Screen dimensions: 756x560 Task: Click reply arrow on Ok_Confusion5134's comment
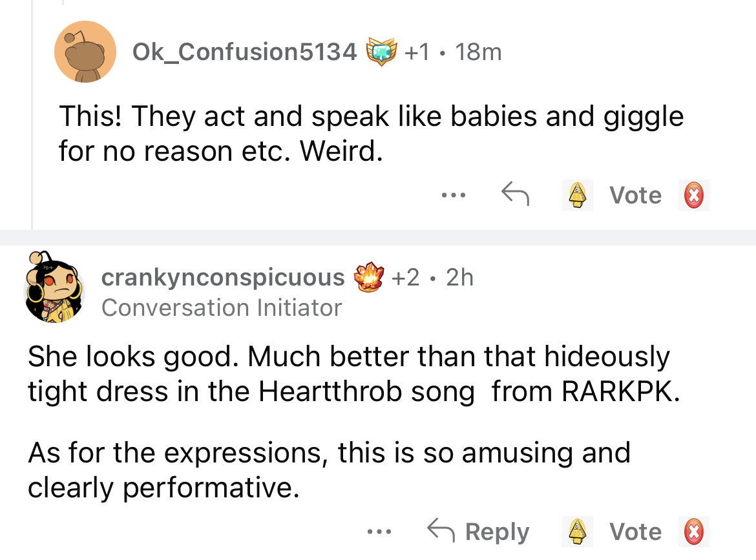515,194
